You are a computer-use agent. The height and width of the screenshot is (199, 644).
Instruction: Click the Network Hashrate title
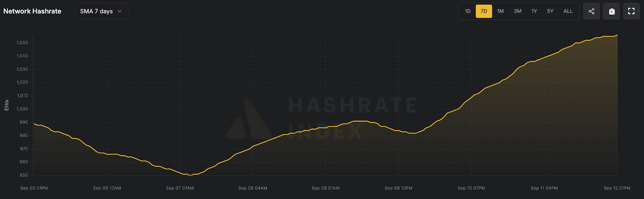32,11
